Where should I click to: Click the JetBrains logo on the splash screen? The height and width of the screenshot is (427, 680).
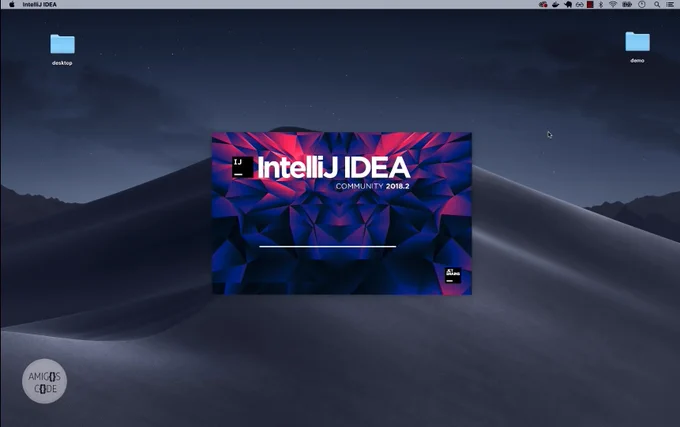click(x=453, y=276)
